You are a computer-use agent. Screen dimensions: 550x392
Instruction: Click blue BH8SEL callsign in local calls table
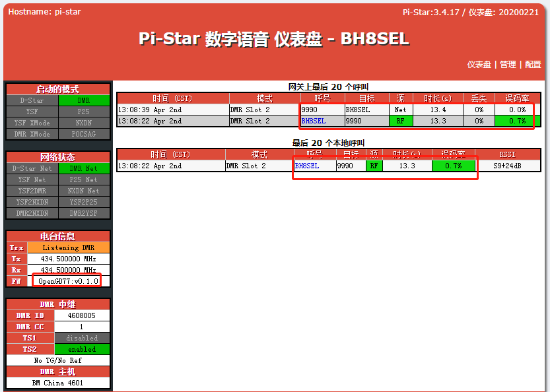(306, 166)
